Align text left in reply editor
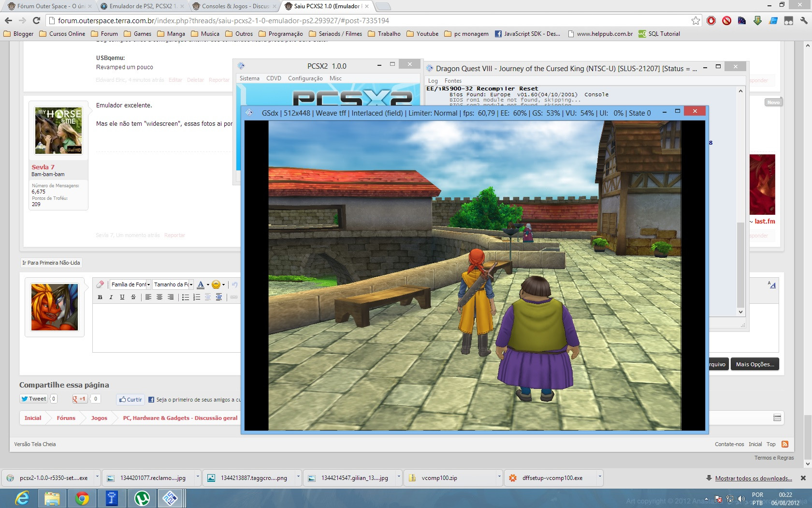The height and width of the screenshot is (508, 812). (148, 297)
